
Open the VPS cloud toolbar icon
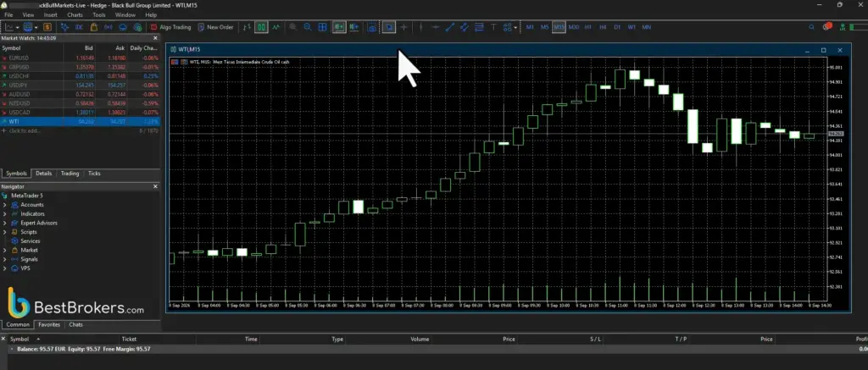[123, 27]
